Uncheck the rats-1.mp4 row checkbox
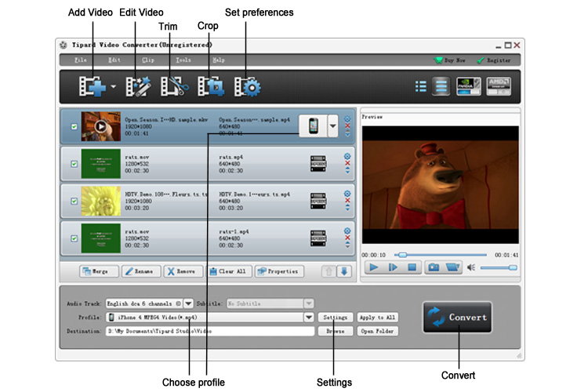 point(74,238)
